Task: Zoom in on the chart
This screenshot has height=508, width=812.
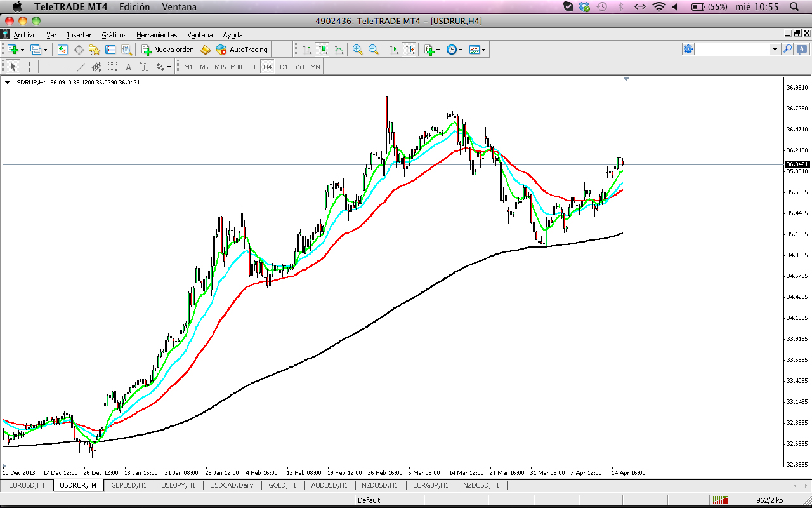Action: pyautogui.click(x=358, y=50)
